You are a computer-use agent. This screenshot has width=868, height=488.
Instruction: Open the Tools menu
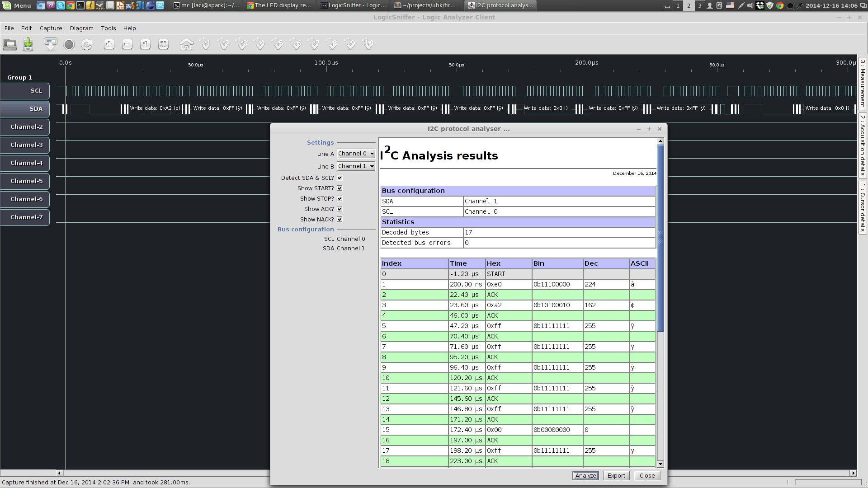coord(108,28)
